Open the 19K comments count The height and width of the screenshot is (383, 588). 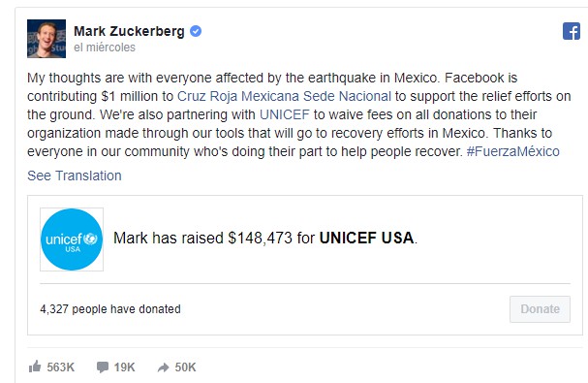[125, 367]
